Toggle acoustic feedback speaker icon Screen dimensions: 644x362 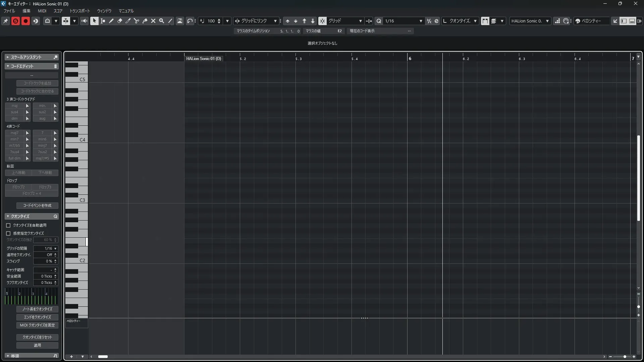point(84,21)
